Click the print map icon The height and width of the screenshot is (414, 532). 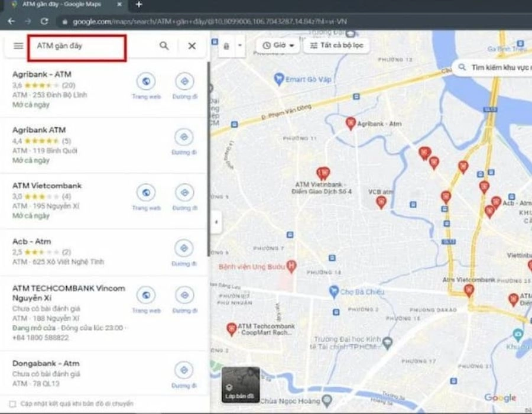click(226, 46)
